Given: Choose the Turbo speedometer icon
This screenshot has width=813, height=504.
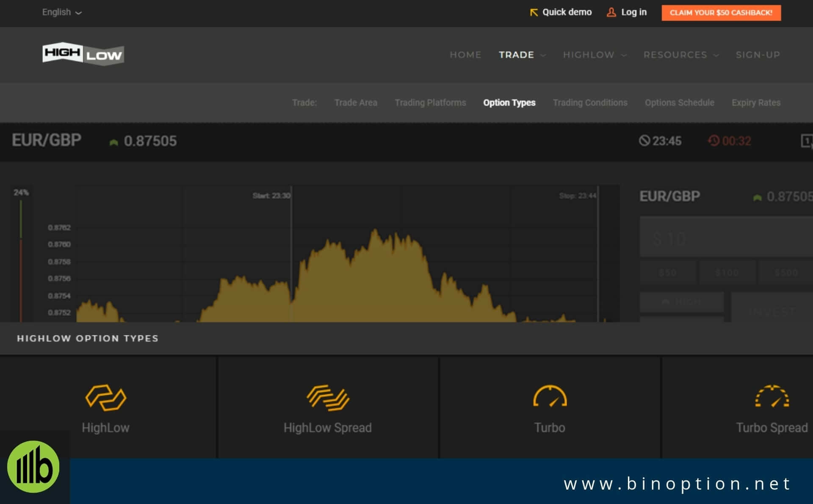Looking at the screenshot, I should pyautogui.click(x=550, y=396).
